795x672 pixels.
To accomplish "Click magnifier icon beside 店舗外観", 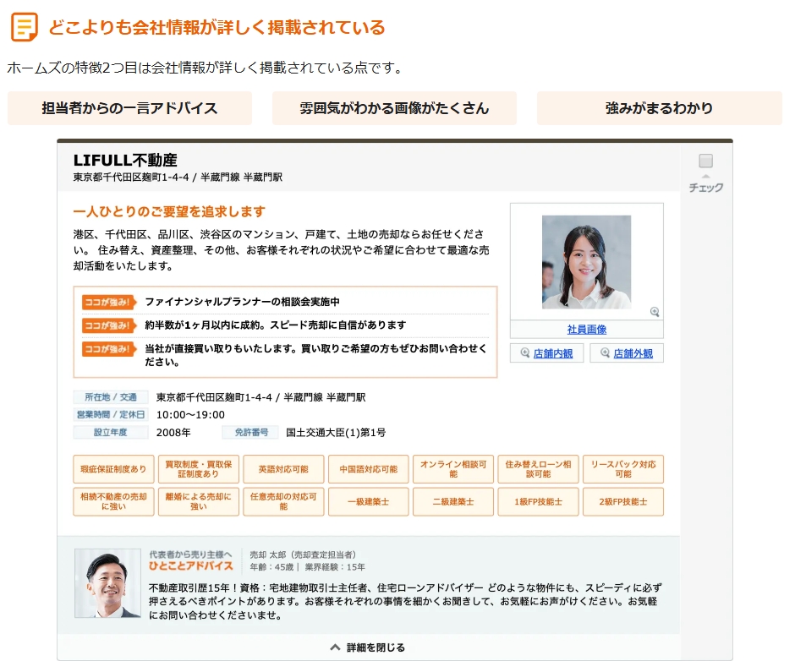I will (605, 352).
